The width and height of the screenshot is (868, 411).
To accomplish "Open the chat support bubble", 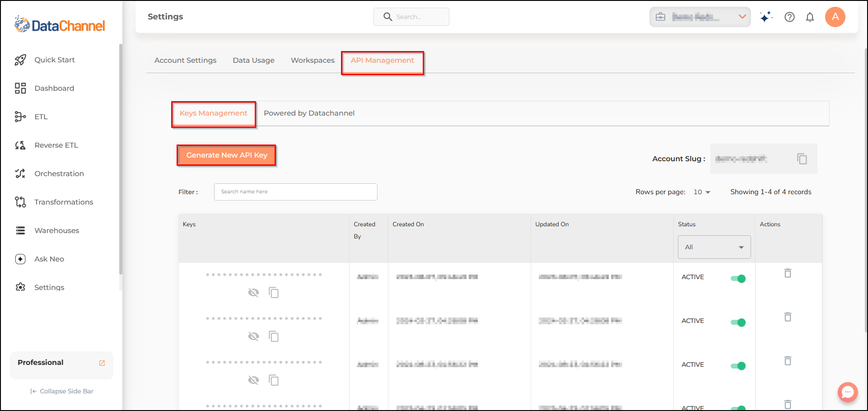I will click(848, 392).
